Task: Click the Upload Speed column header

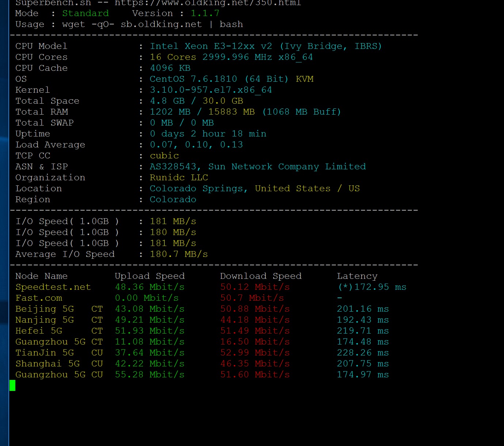Action: pos(150,276)
